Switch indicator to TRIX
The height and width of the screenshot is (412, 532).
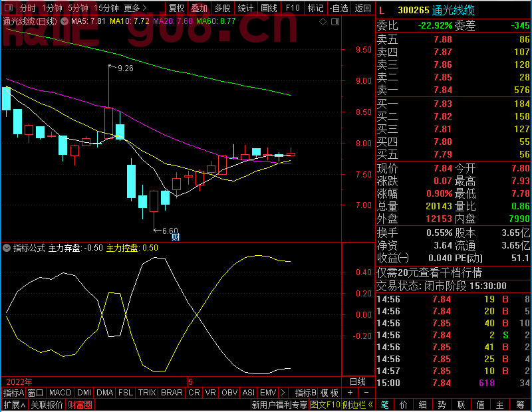(147, 393)
